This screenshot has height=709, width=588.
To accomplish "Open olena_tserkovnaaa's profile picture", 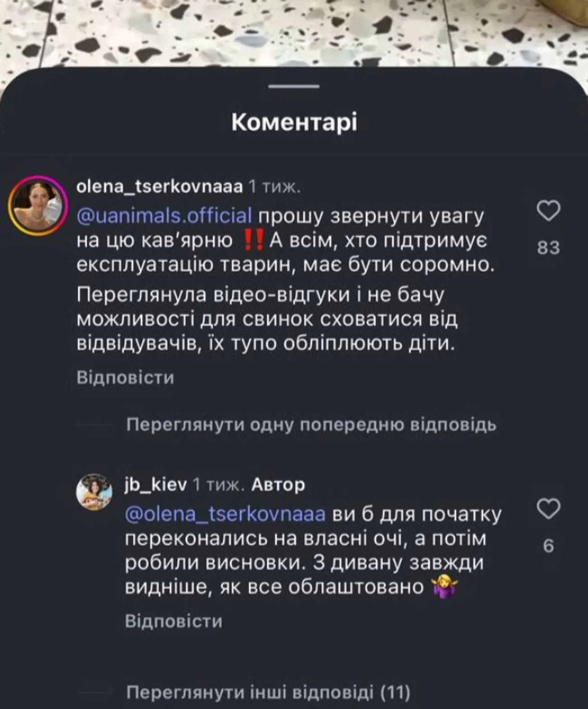I will [x=37, y=202].
